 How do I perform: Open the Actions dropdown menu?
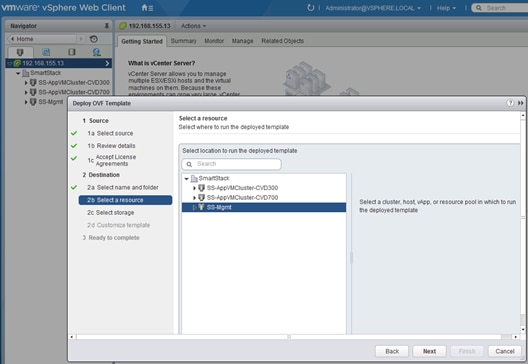193,26
